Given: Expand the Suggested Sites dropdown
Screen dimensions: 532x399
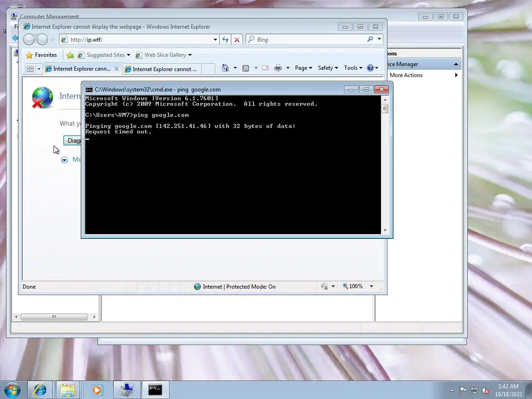Looking at the screenshot, I should (x=128, y=55).
